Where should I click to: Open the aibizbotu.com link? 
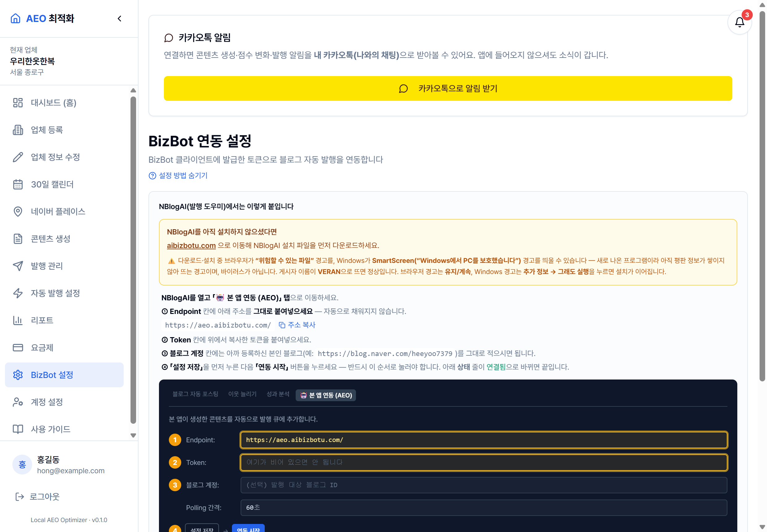[191, 246]
